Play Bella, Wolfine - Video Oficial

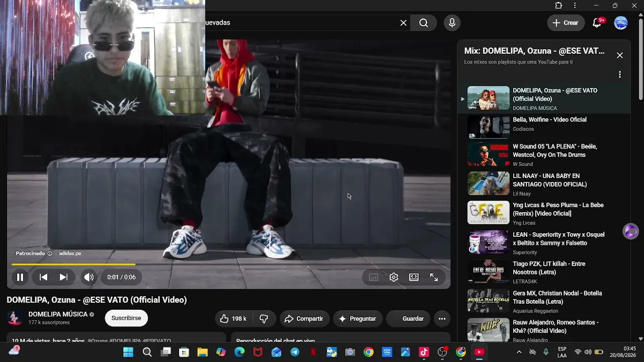pos(543,128)
